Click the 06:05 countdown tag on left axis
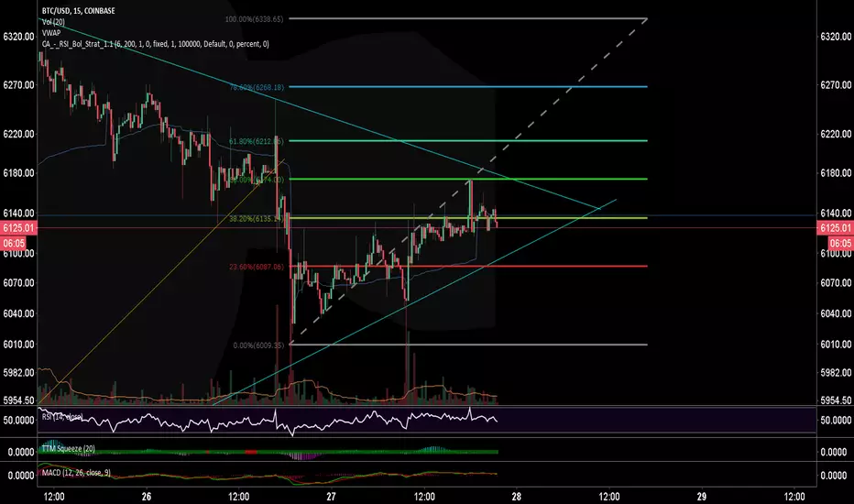854x504 pixels. coord(14,243)
